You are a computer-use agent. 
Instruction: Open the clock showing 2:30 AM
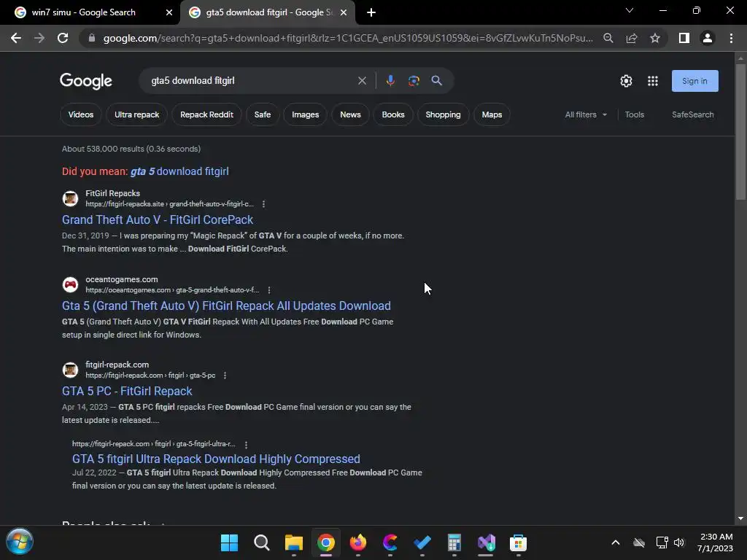(715, 542)
